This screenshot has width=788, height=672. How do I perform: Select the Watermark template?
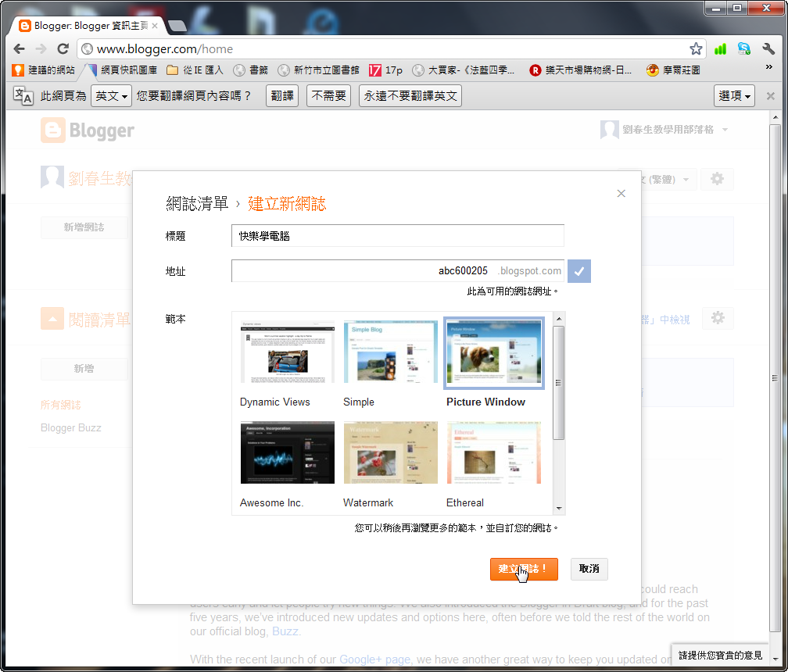pyautogui.click(x=391, y=465)
